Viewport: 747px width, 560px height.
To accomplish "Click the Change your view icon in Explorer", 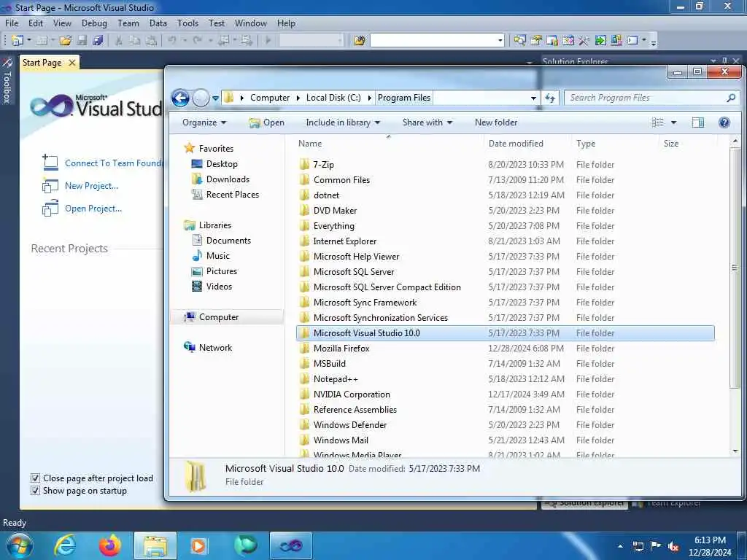I will (658, 122).
